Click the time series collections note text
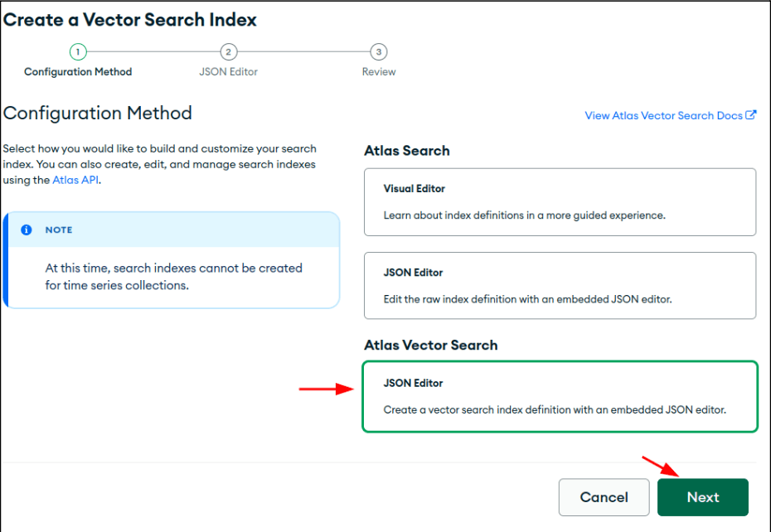This screenshot has height=532, width=771. click(x=173, y=277)
